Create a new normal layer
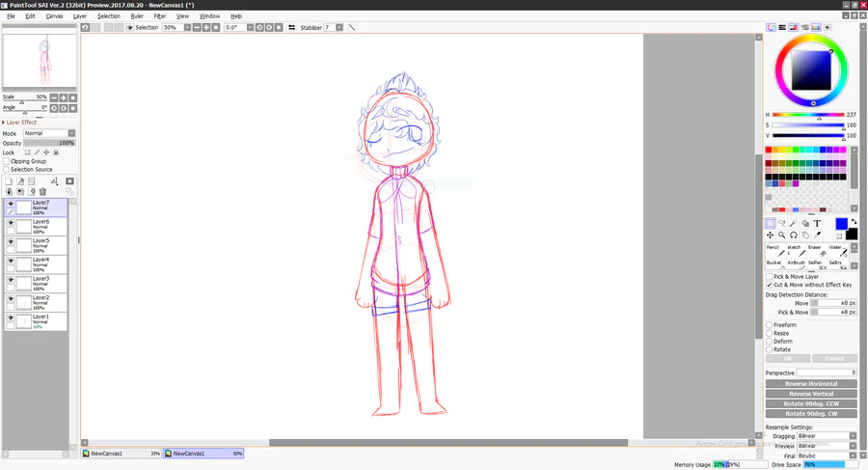The image size is (868, 470). pyautogui.click(x=9, y=181)
